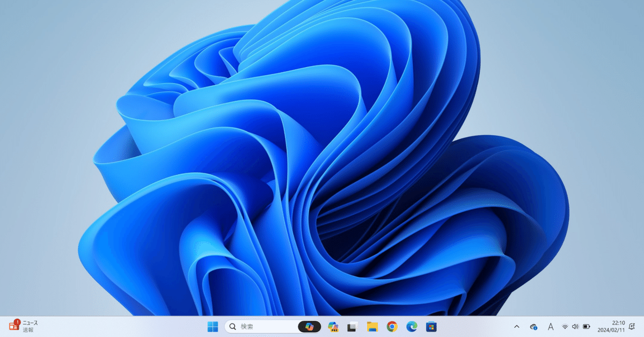Image resolution: width=644 pixels, height=337 pixels.
Task: Check battery status tray icon
Action: point(587,326)
